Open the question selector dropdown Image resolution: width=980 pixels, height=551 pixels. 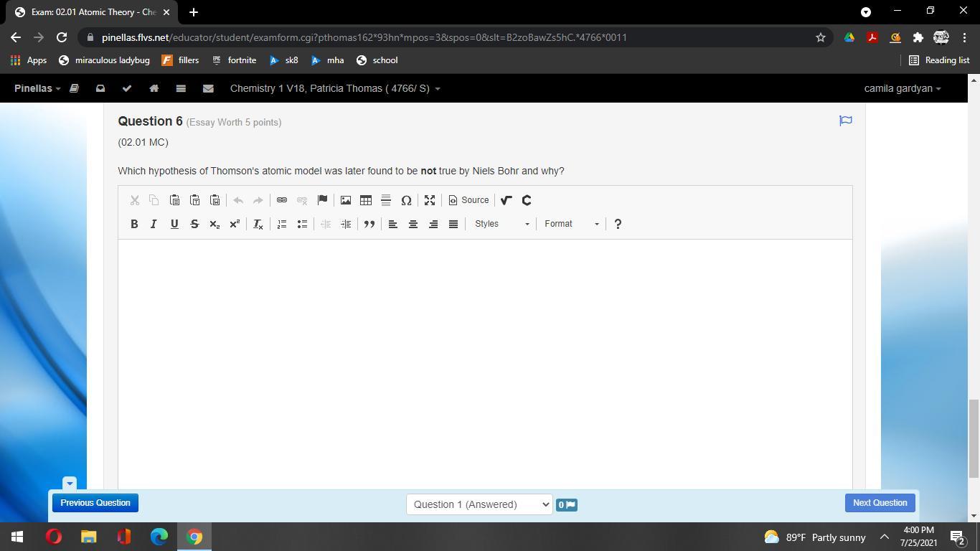(x=479, y=504)
